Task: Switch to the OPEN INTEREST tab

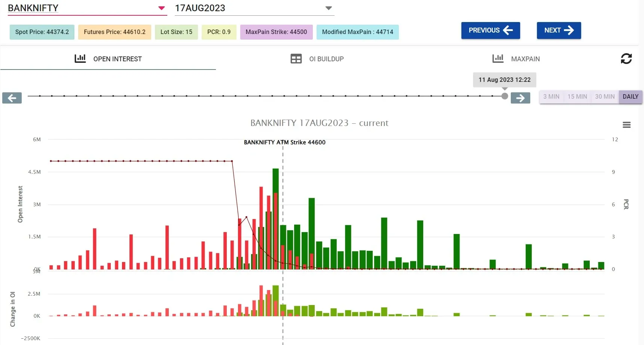Action: coord(108,59)
